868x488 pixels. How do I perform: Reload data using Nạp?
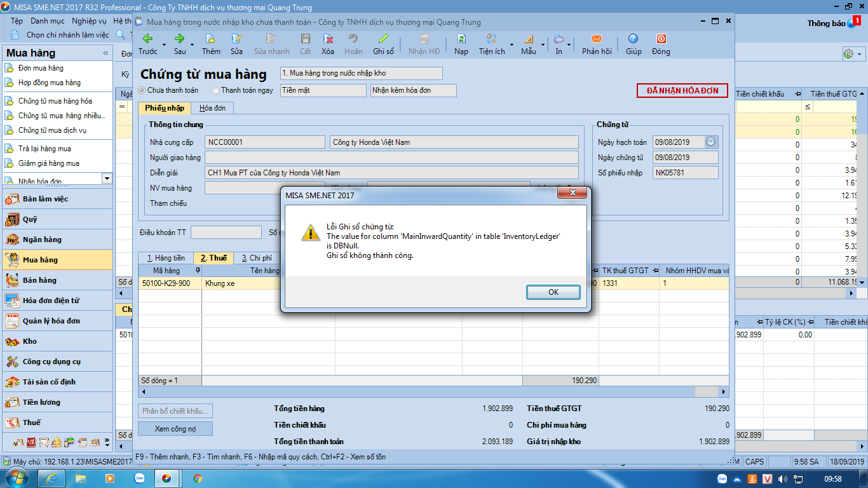[461, 44]
